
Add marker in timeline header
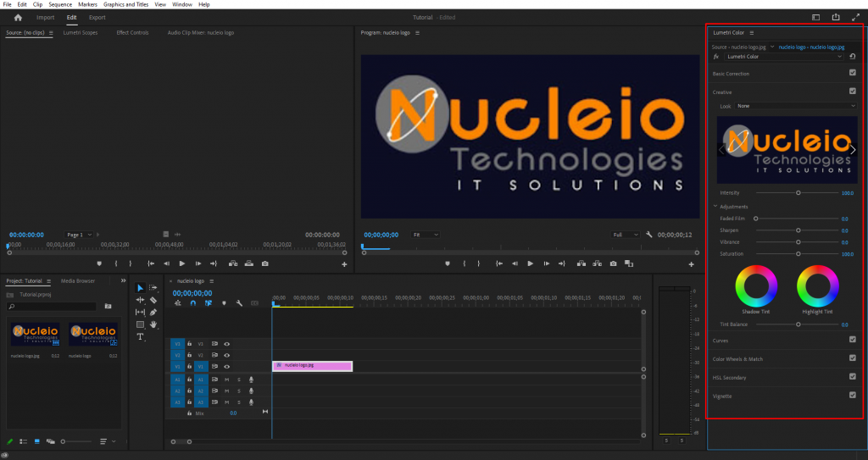coord(224,303)
